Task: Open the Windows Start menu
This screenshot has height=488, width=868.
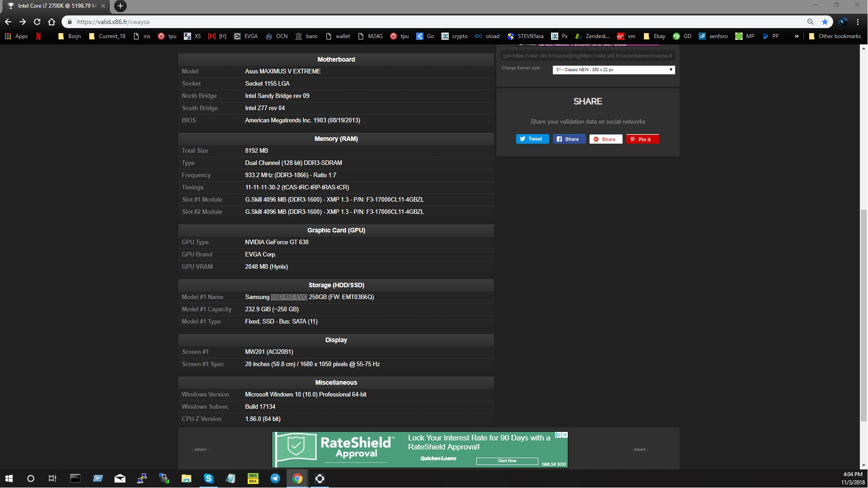Action: pos(9,478)
